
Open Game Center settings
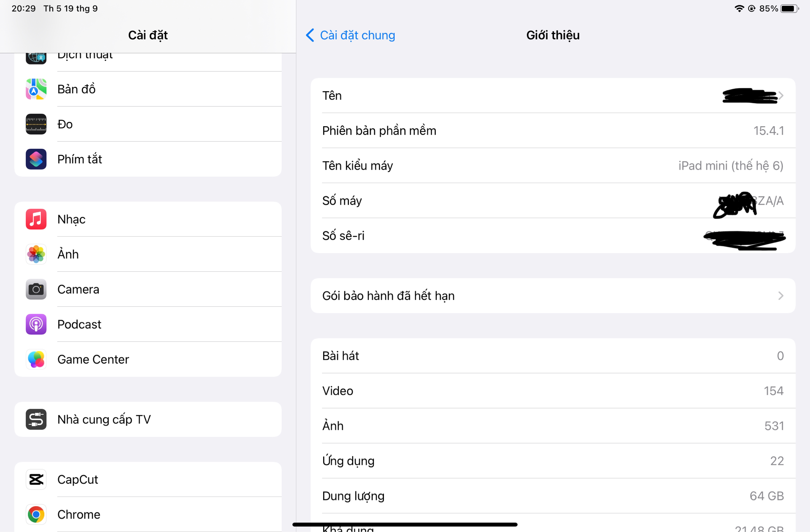pos(148,359)
